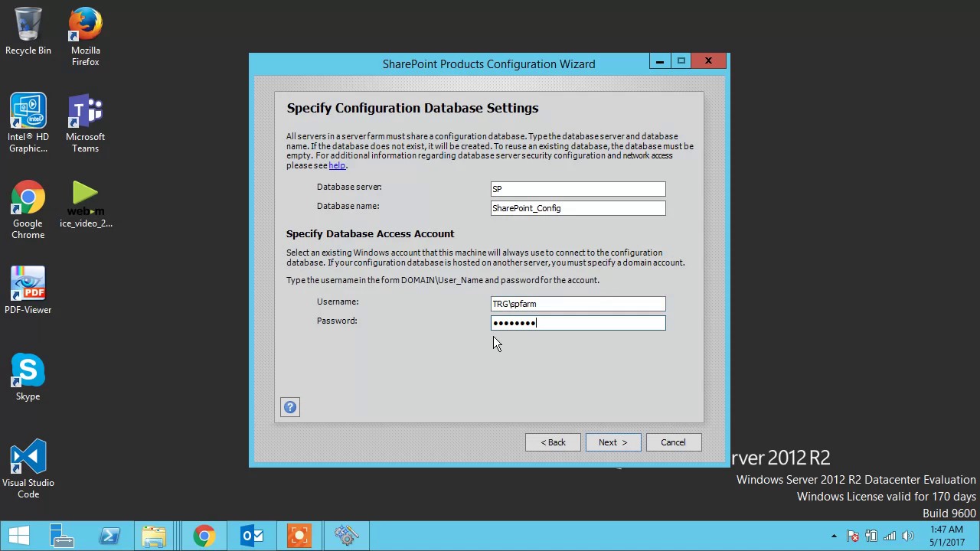Click the Database server field
Screen dimensions: 980x551
[578, 189]
